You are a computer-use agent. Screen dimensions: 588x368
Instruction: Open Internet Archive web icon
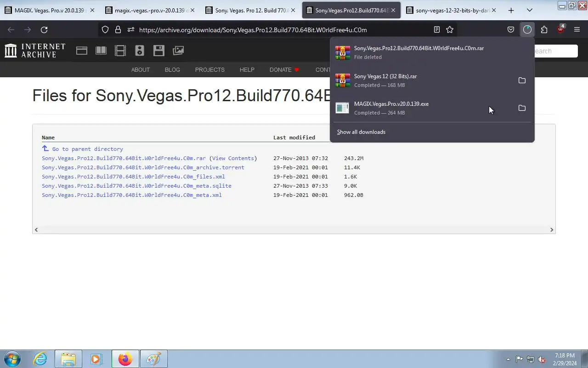[x=82, y=51]
